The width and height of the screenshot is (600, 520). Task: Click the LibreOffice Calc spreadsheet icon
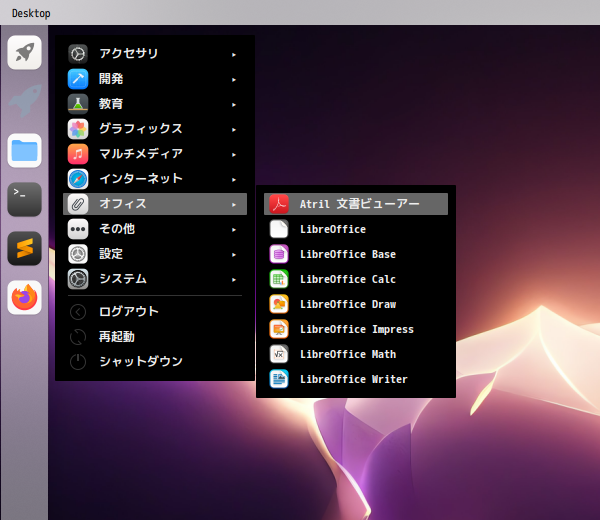pyautogui.click(x=279, y=279)
